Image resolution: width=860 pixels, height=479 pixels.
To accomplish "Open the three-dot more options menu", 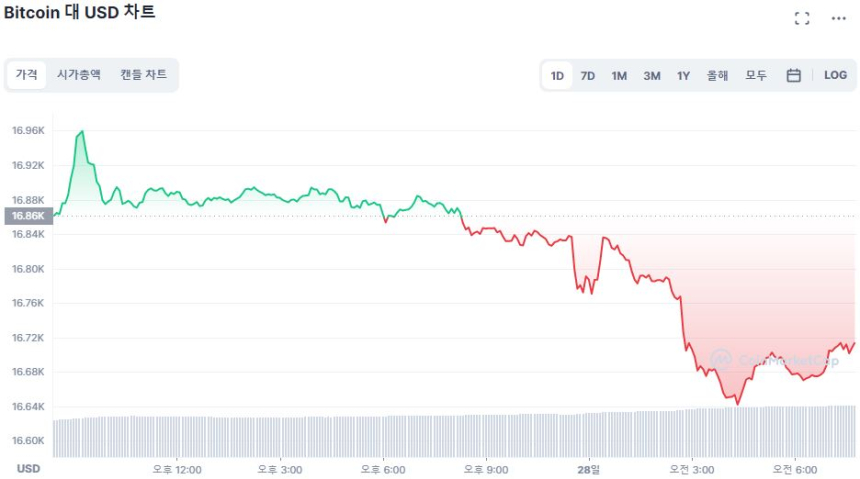I will click(x=838, y=18).
